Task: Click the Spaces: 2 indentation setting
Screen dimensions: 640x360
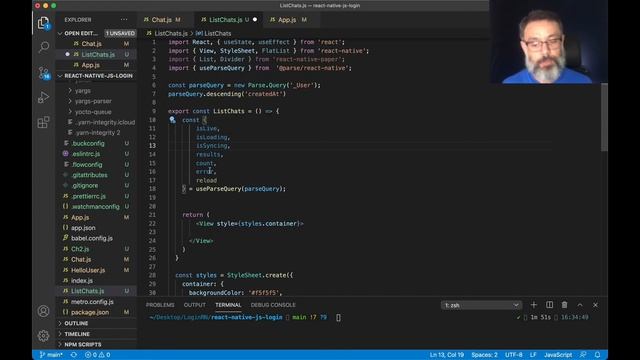Action: [484, 355]
